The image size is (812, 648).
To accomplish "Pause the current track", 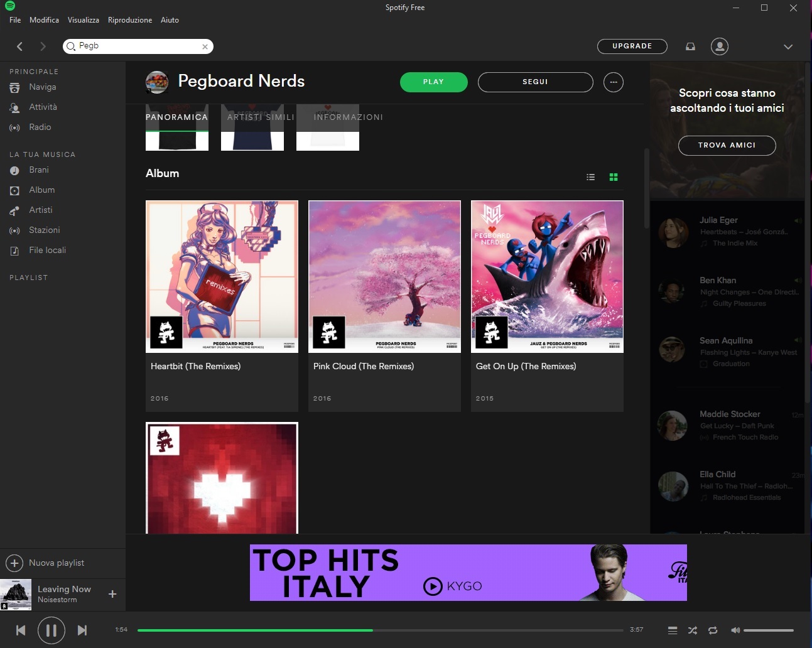I will click(51, 630).
